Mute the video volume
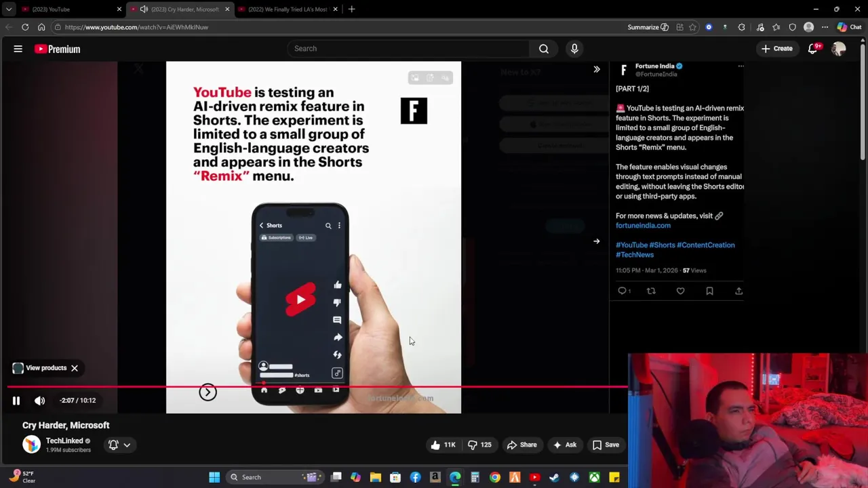Image resolution: width=868 pixels, height=488 pixels. pyautogui.click(x=40, y=401)
